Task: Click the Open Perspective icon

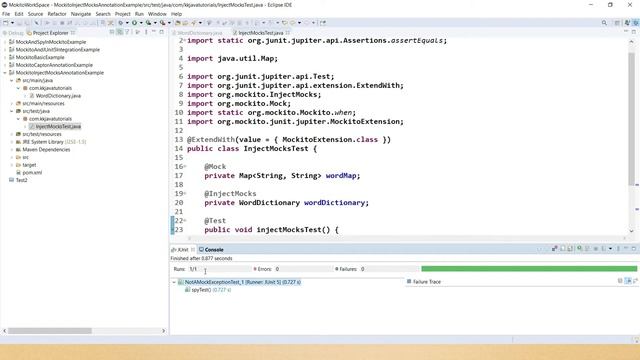Action: pyautogui.click(x=617, y=23)
